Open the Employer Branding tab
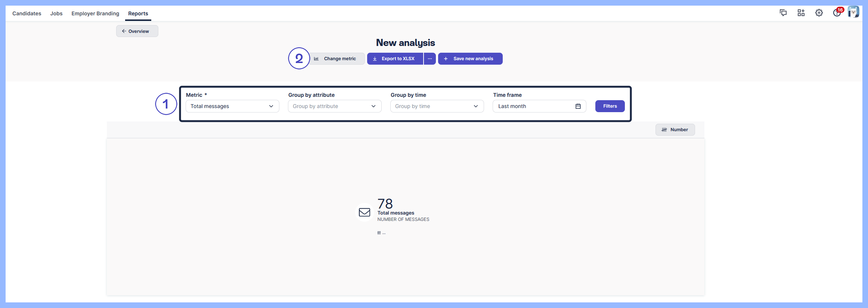 point(95,13)
